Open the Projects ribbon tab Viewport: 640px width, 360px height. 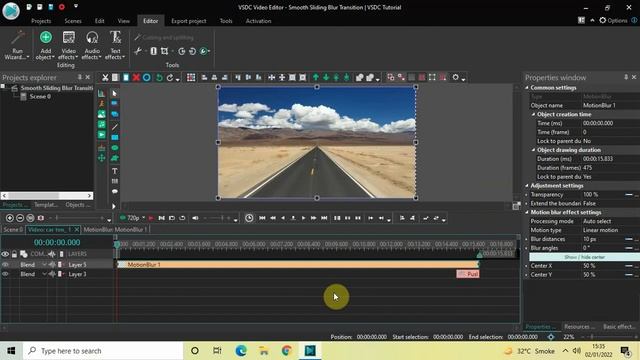(x=41, y=21)
